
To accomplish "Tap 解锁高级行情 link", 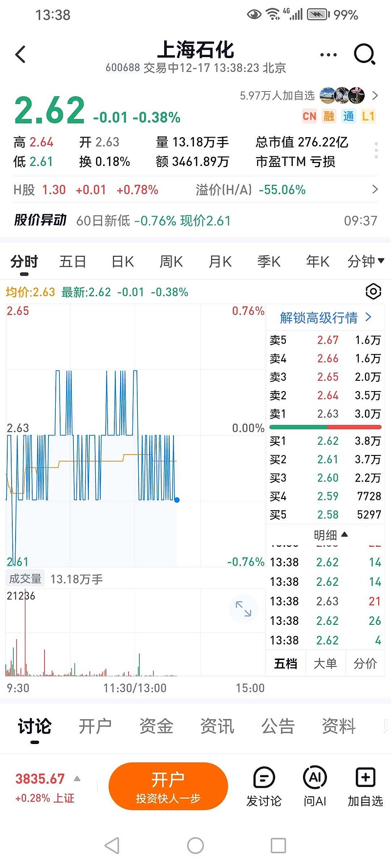I will (x=326, y=318).
